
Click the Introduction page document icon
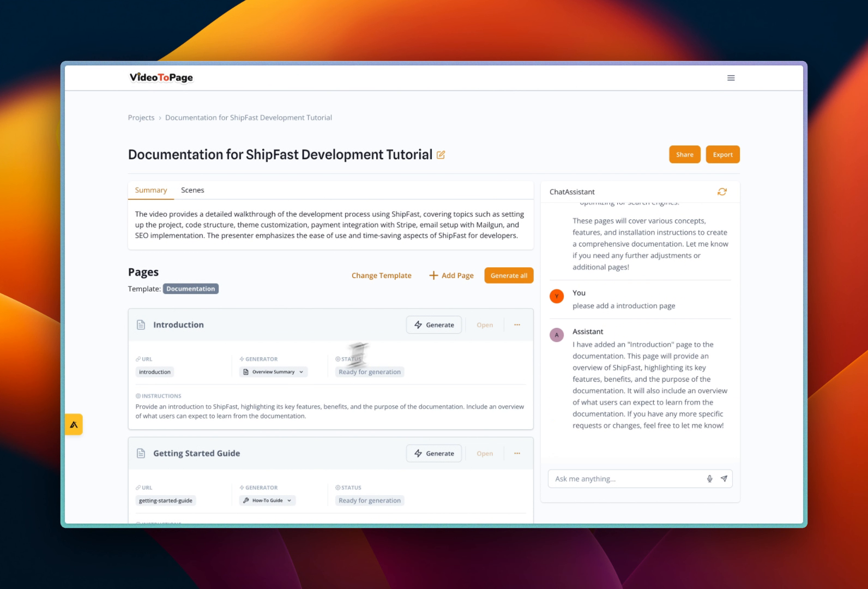141,325
